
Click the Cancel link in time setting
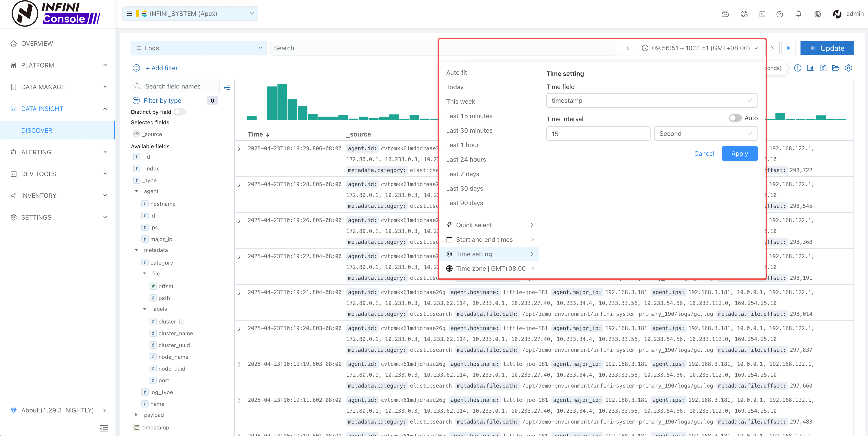[704, 153]
